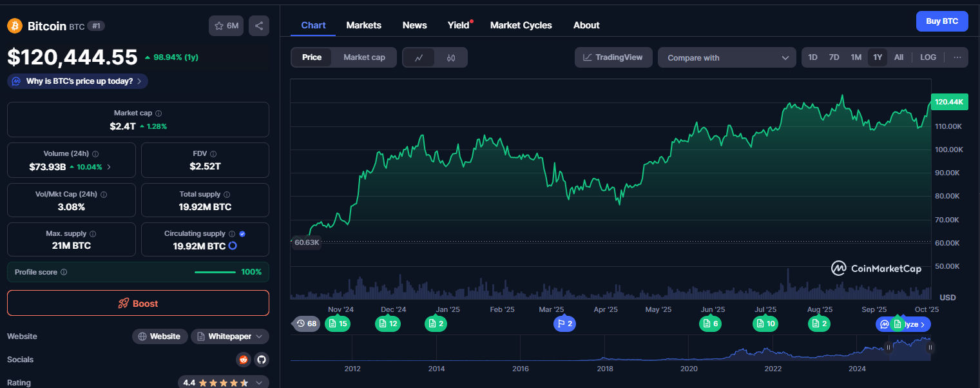Image resolution: width=980 pixels, height=388 pixels.
Task: Enable LOG scale on the chart
Action: (928, 57)
